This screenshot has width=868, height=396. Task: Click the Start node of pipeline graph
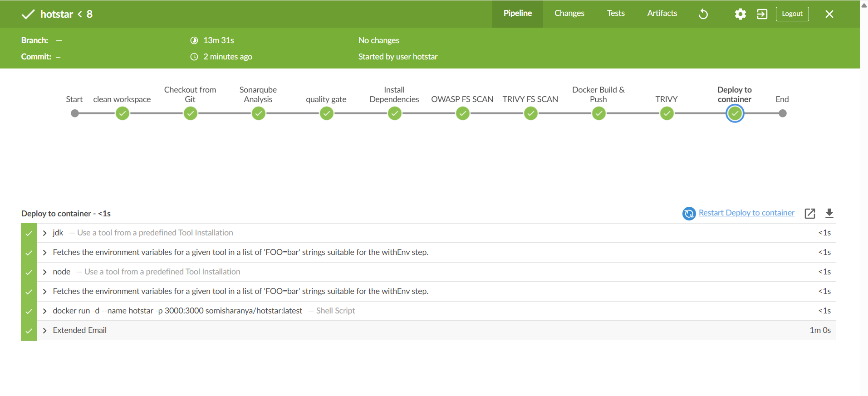[x=75, y=113]
